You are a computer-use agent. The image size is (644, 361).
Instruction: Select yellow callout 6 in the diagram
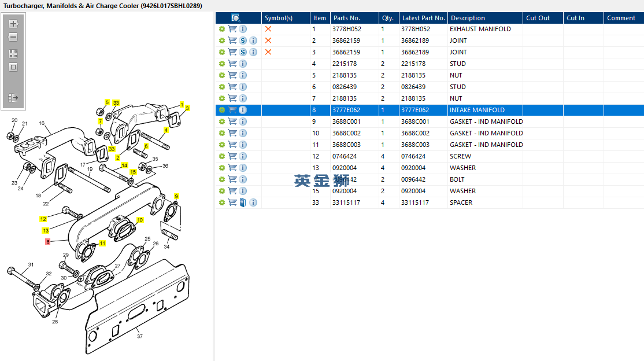tap(146, 146)
